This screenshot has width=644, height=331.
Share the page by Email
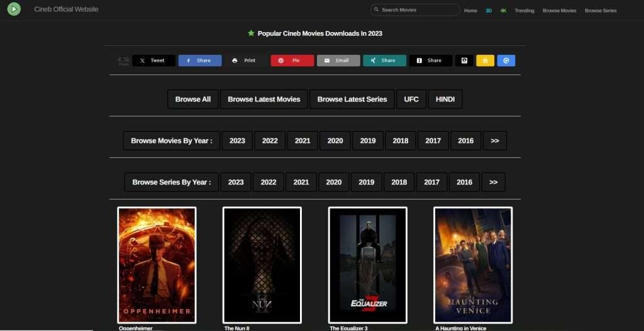[x=338, y=60]
